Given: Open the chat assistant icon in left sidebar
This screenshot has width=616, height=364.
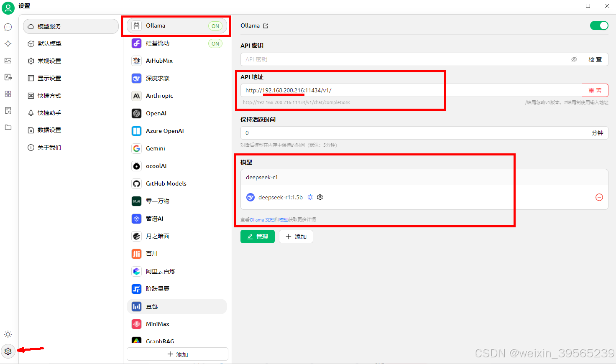Looking at the screenshot, I should coord(8,27).
